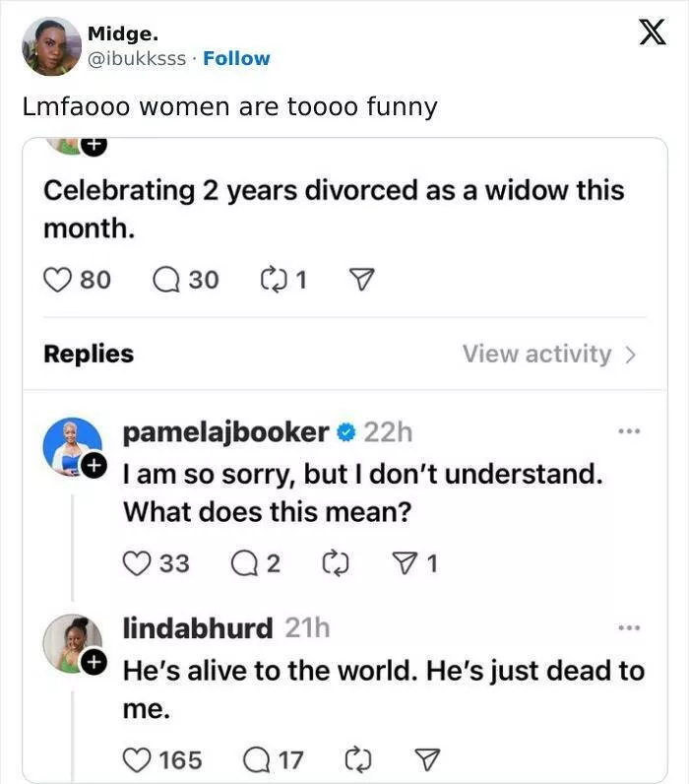The width and height of the screenshot is (689, 784).
Task: Like lindabhurd's reply
Action: pos(136,760)
